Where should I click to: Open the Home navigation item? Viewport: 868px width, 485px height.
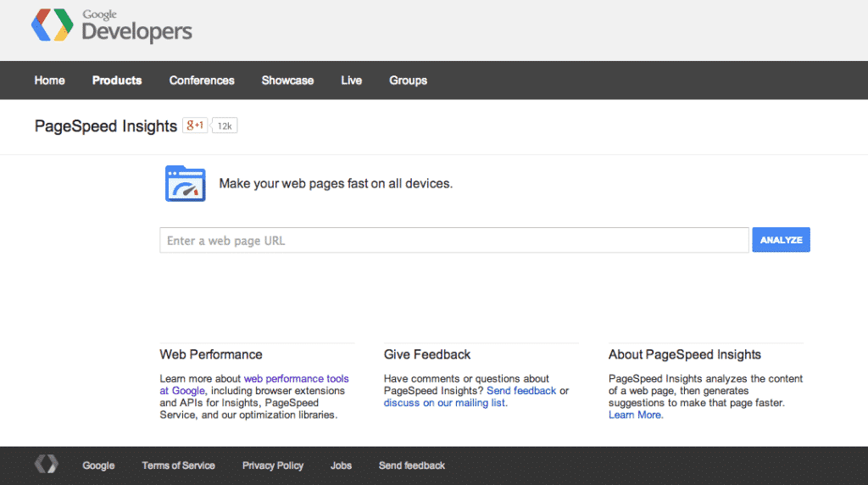pos(50,81)
